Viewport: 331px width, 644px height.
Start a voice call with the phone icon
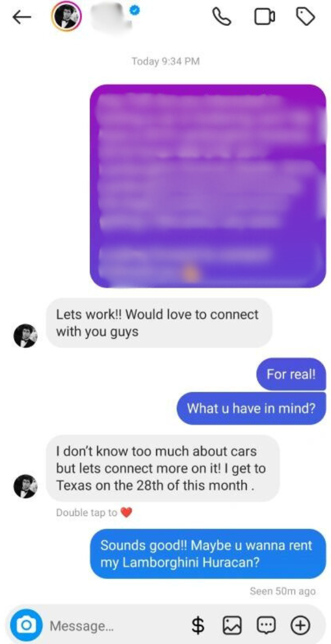(221, 17)
